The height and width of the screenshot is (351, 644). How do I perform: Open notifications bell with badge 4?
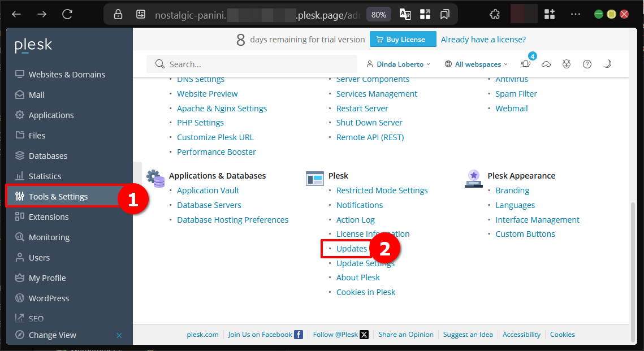click(x=526, y=64)
